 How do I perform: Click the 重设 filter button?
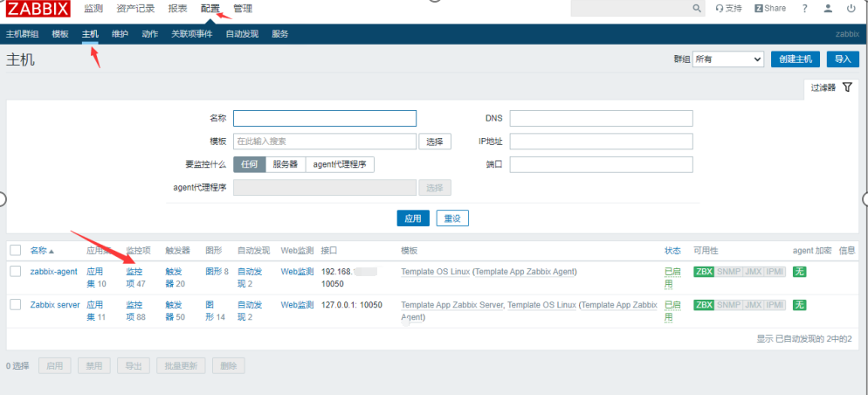(x=452, y=218)
